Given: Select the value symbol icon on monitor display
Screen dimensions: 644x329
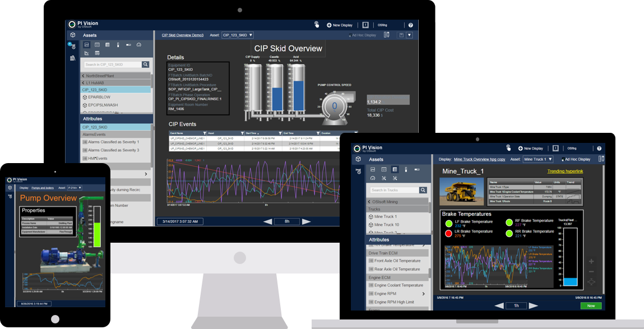Looking at the screenshot, I should point(98,45).
